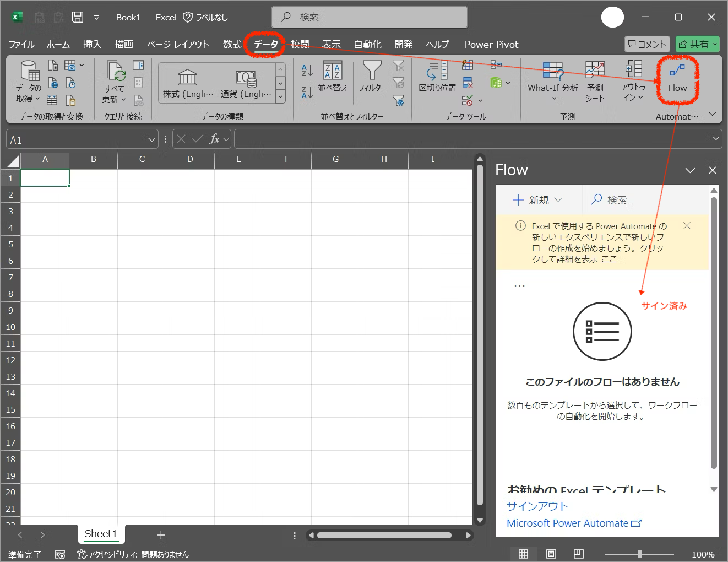
Task: Expand the 新規 dropdown in Flow pane
Action: click(x=558, y=200)
